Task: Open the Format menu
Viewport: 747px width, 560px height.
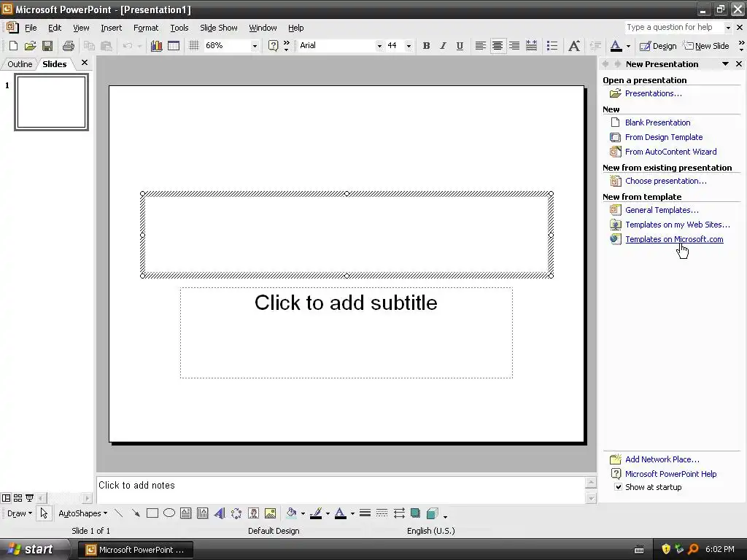Action: (x=145, y=28)
